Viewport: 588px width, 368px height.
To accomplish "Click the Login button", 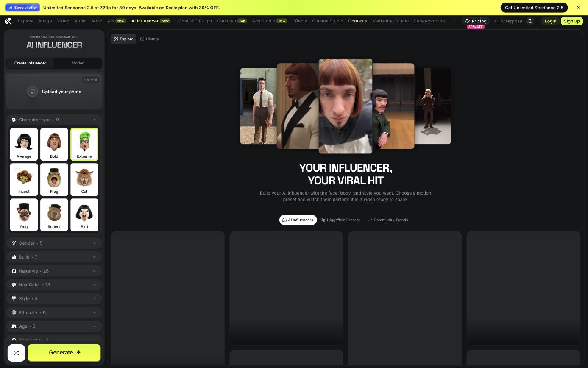I will [x=550, y=21].
